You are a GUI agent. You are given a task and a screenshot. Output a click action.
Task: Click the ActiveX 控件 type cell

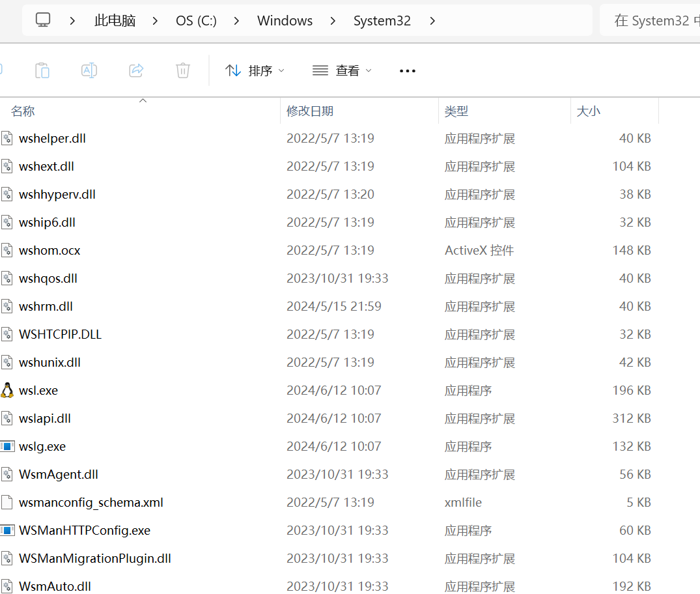(x=479, y=251)
